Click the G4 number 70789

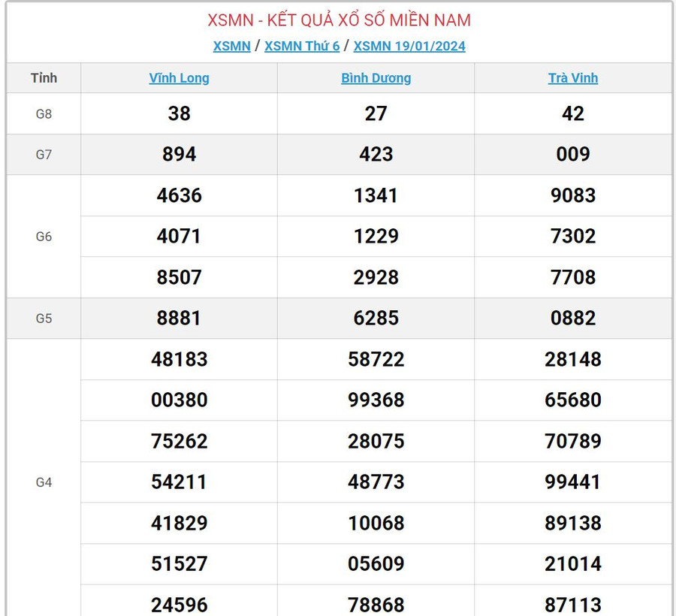(x=572, y=441)
